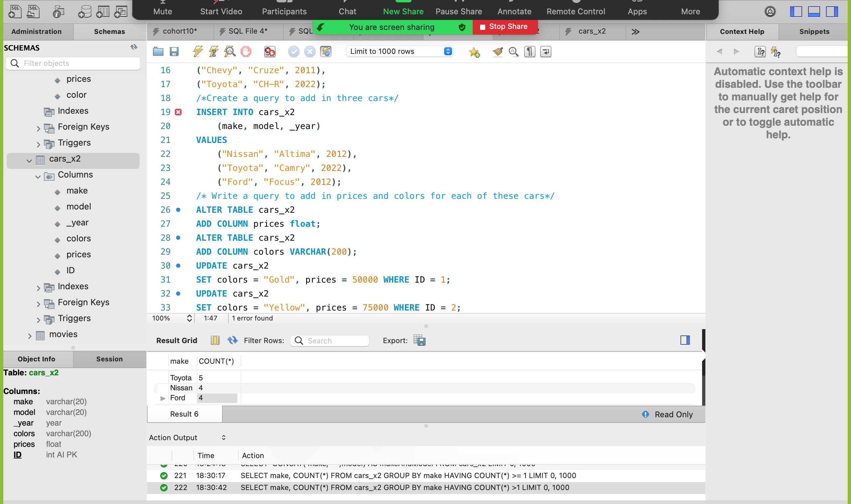This screenshot has height=504, width=851.
Task: Open Annotate in Zoom toolbar
Action: coord(514,11)
